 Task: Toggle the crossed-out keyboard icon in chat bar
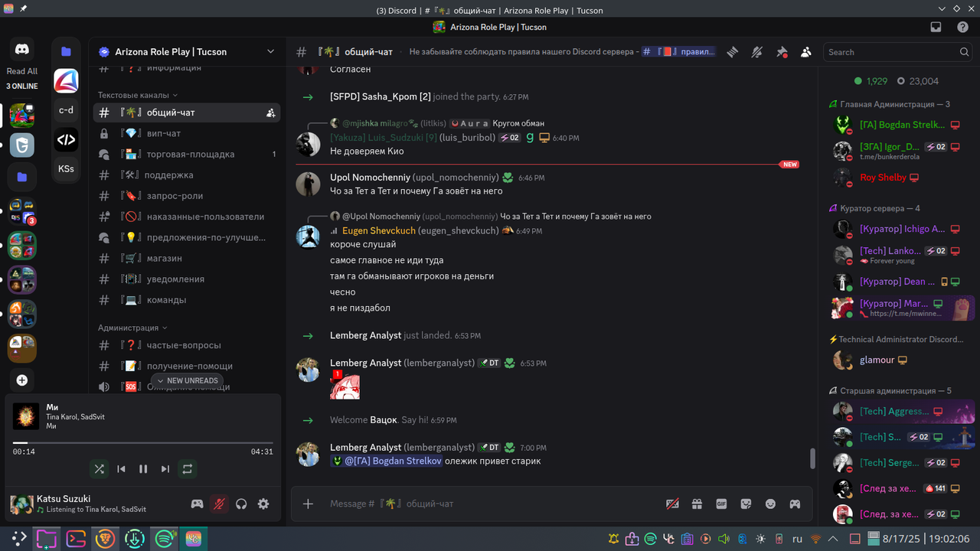pyautogui.click(x=672, y=504)
